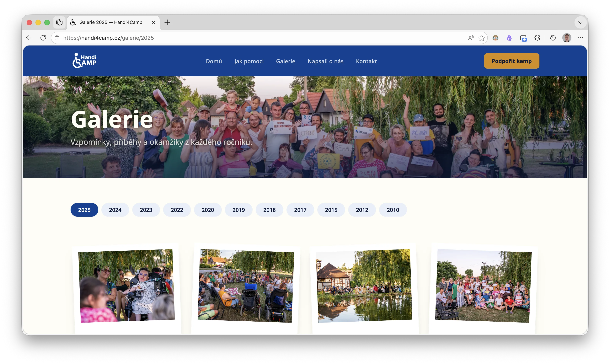The height and width of the screenshot is (364, 610).
Task: Select the Galerie 2025 — Handi4Camp tab
Action: [x=113, y=22]
